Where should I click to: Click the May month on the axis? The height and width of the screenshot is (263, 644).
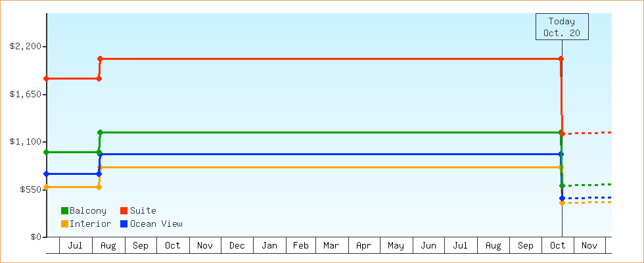pos(396,246)
